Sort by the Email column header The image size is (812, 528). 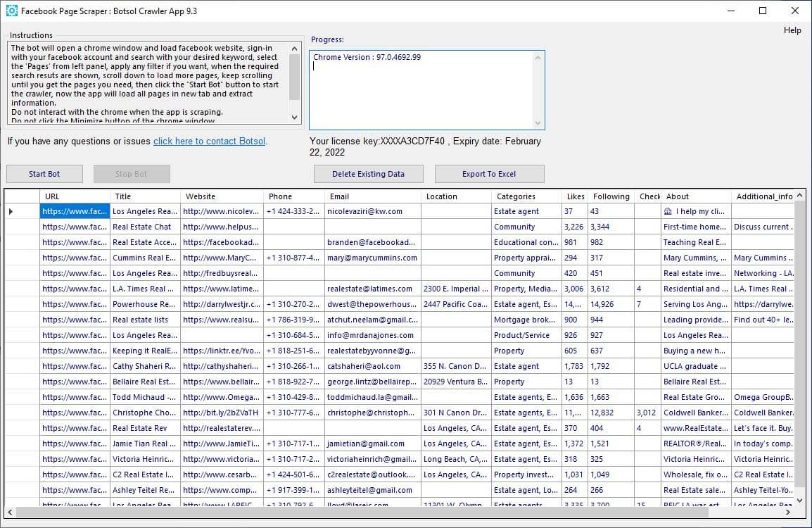pyautogui.click(x=373, y=196)
